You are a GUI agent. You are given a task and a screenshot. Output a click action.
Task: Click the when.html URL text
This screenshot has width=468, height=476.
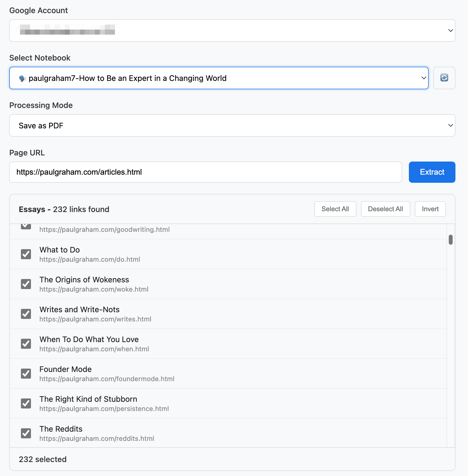[x=94, y=349]
